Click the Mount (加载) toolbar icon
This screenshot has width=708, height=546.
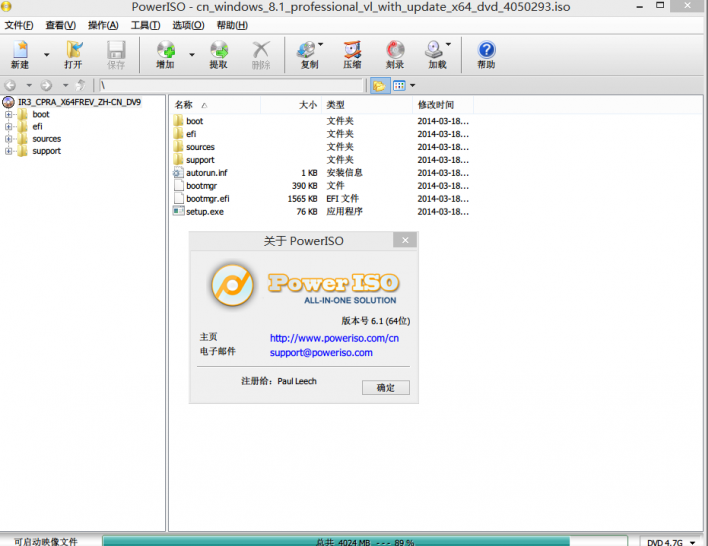point(436,55)
